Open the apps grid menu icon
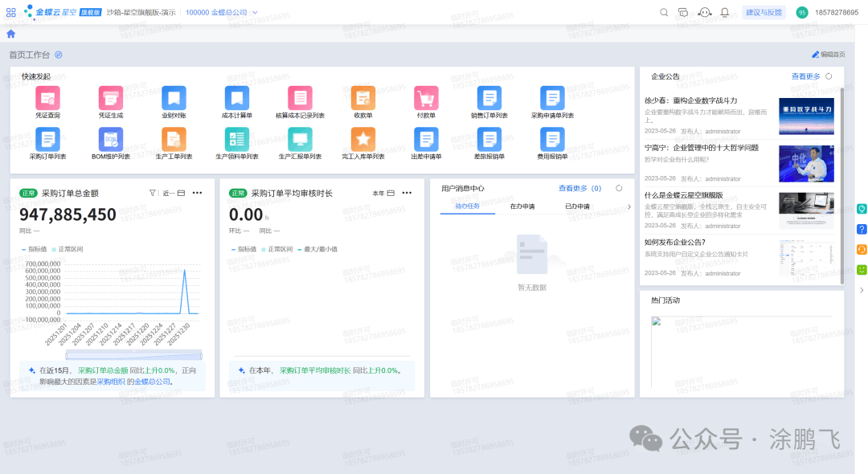The width and height of the screenshot is (868, 474). (x=10, y=12)
